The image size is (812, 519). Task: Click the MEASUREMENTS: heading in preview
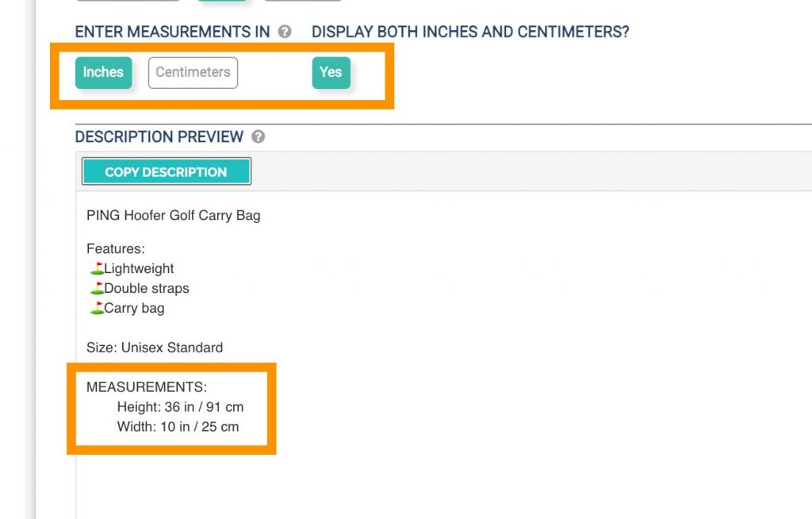coord(147,386)
